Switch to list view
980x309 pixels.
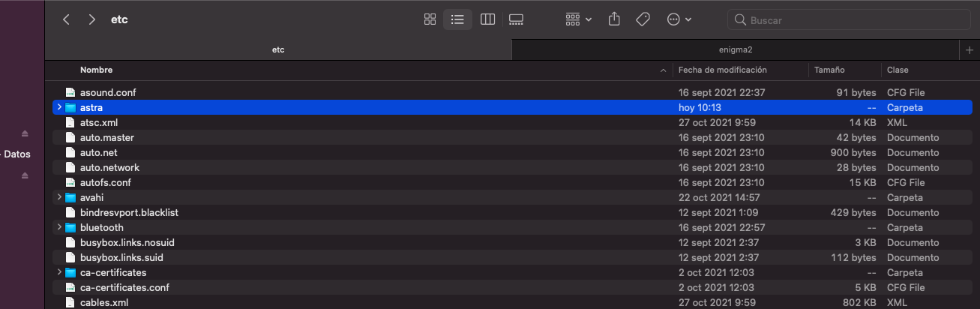(x=457, y=19)
